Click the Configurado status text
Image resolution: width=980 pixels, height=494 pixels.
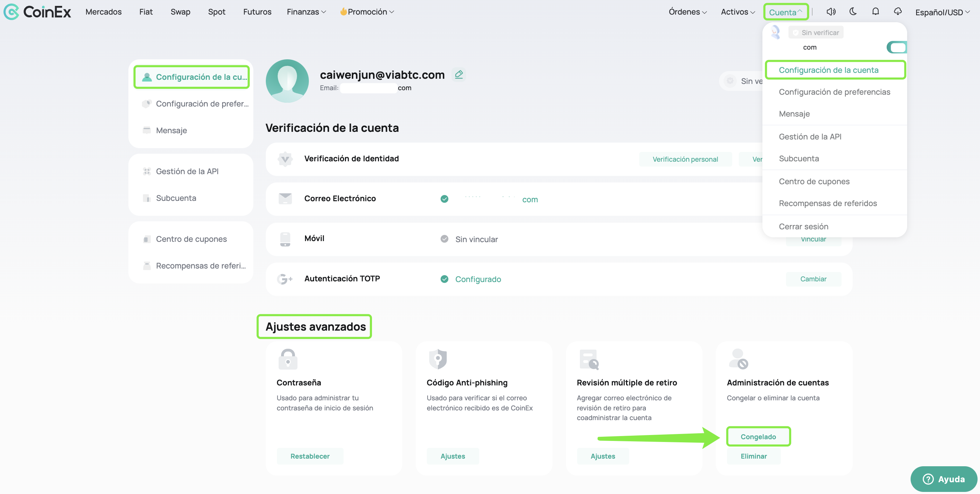pos(478,280)
